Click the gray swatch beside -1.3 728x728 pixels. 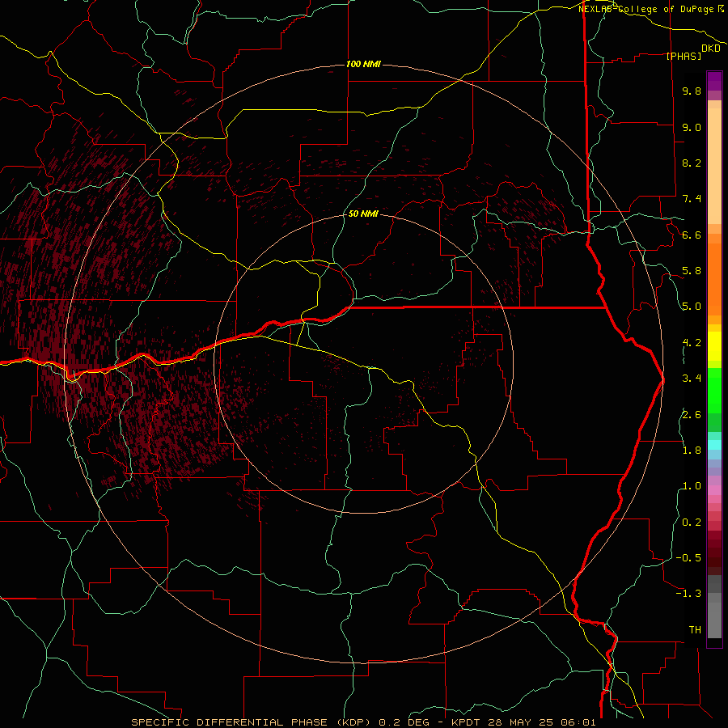coord(714,597)
